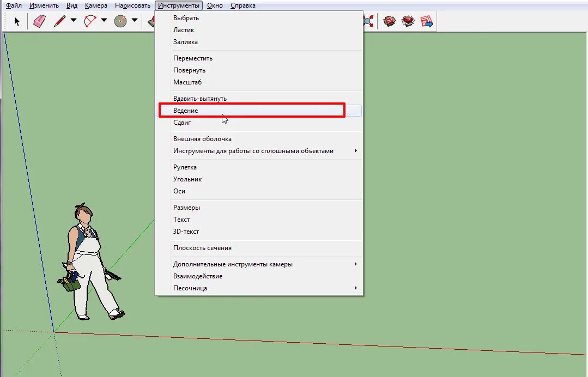The width and height of the screenshot is (588, 377).
Task: Open the Нарисовать menu
Action: [132, 5]
